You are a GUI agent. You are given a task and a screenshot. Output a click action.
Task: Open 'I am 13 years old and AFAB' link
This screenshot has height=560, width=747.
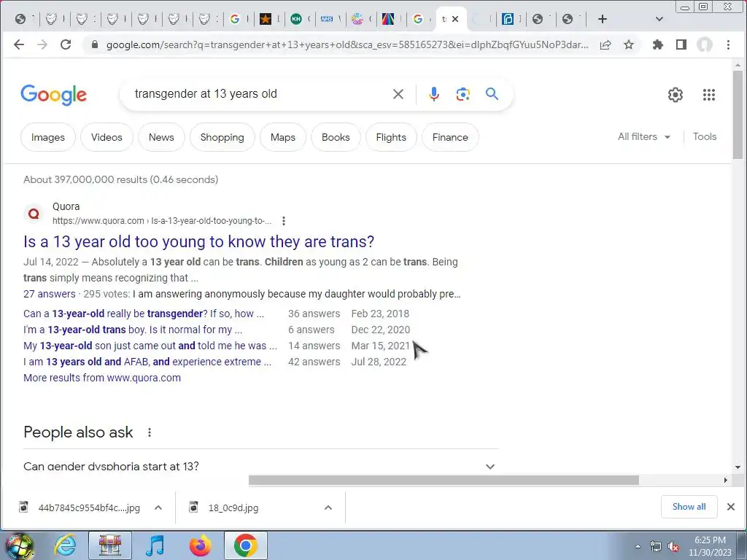coord(147,362)
